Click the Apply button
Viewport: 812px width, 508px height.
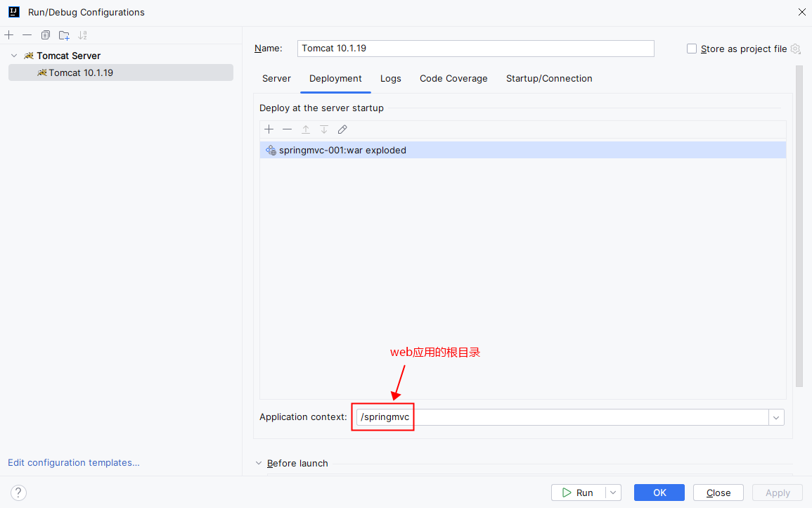[x=778, y=493]
